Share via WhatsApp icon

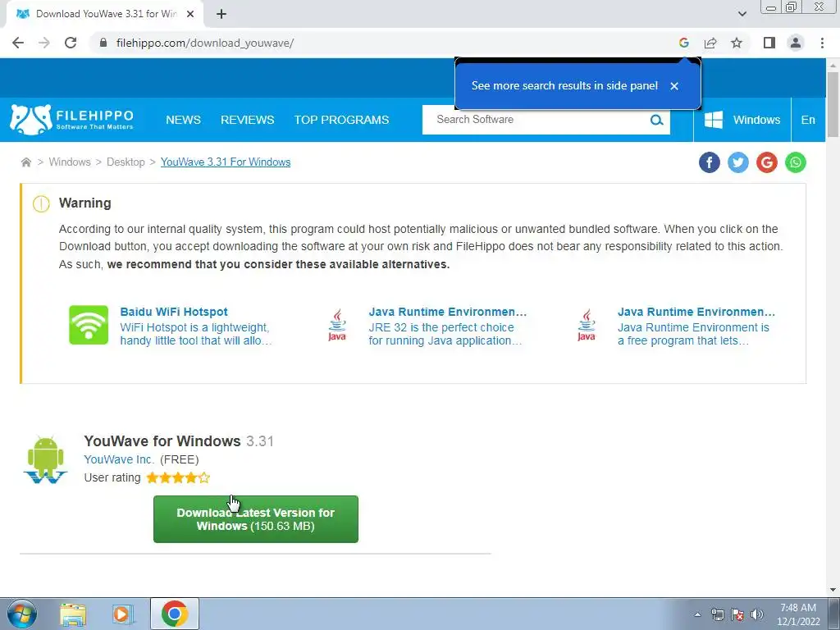796,162
